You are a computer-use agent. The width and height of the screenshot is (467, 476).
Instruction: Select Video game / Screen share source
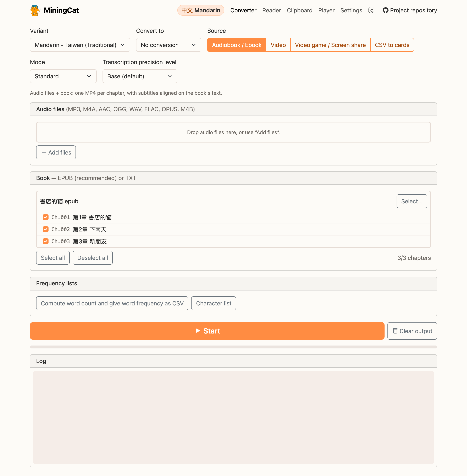[x=330, y=45]
